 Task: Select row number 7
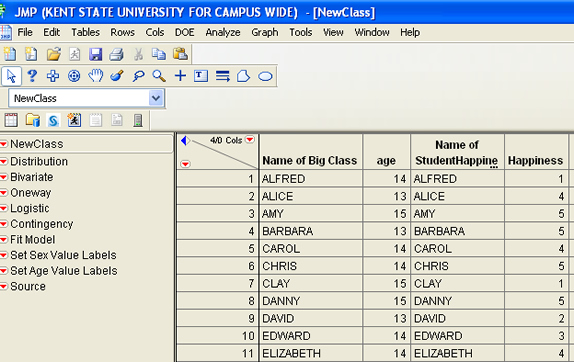pyautogui.click(x=217, y=284)
